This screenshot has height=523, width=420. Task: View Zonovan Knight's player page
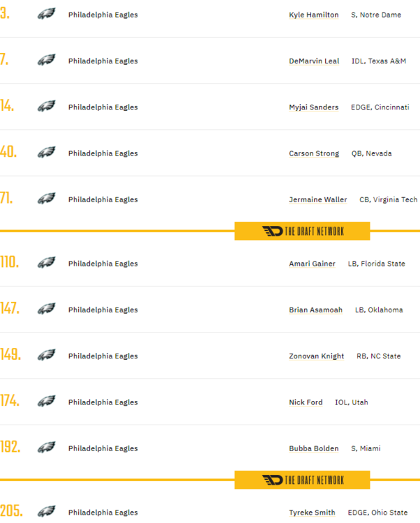coord(316,356)
